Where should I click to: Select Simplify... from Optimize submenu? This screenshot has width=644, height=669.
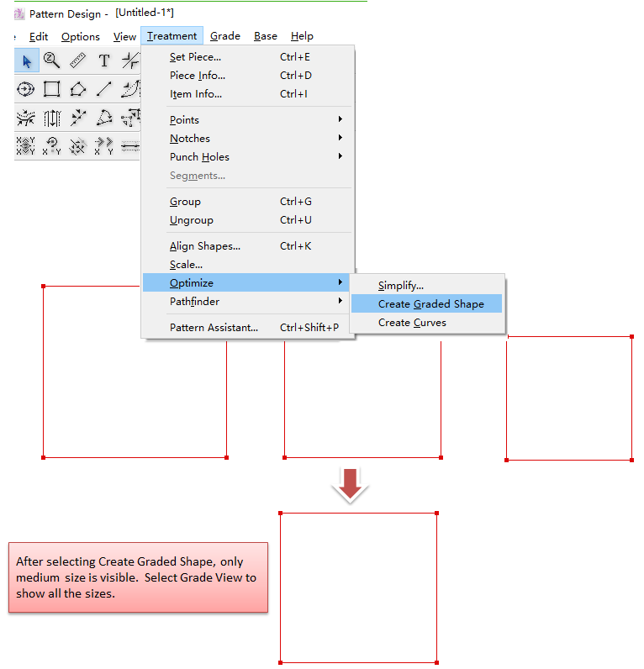[x=401, y=286]
